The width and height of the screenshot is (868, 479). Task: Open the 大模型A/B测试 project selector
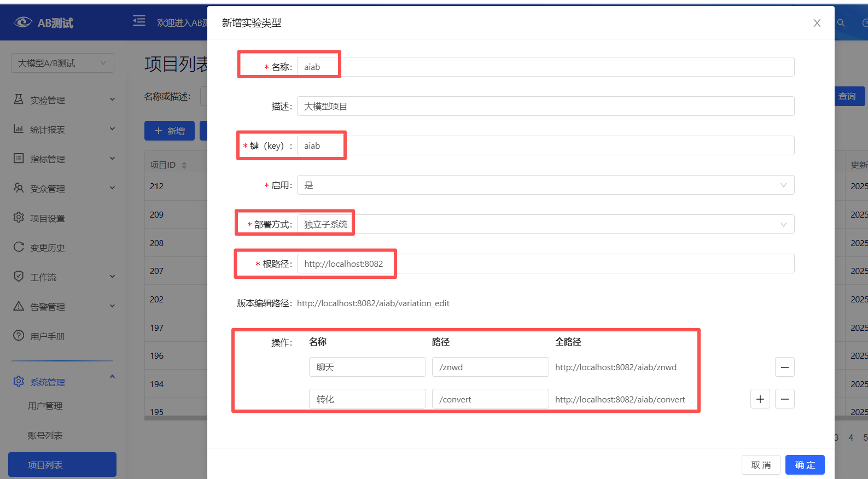(62, 63)
